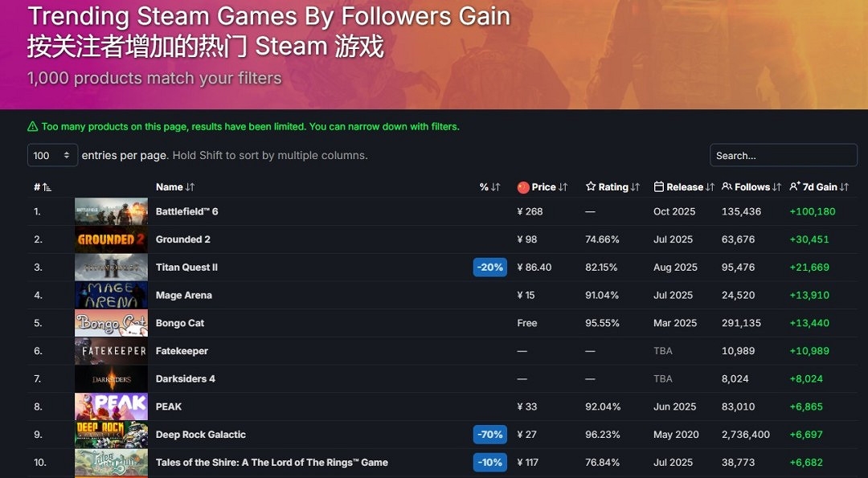The width and height of the screenshot is (868, 478).
Task: Click the PEAK game thumbnail
Action: pyautogui.click(x=111, y=407)
